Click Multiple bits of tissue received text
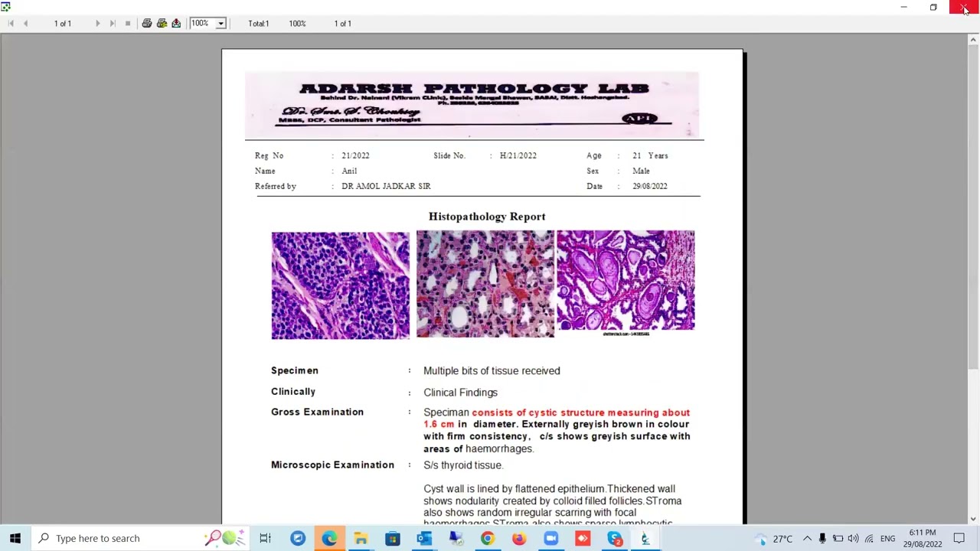980x551 pixels. pos(492,371)
